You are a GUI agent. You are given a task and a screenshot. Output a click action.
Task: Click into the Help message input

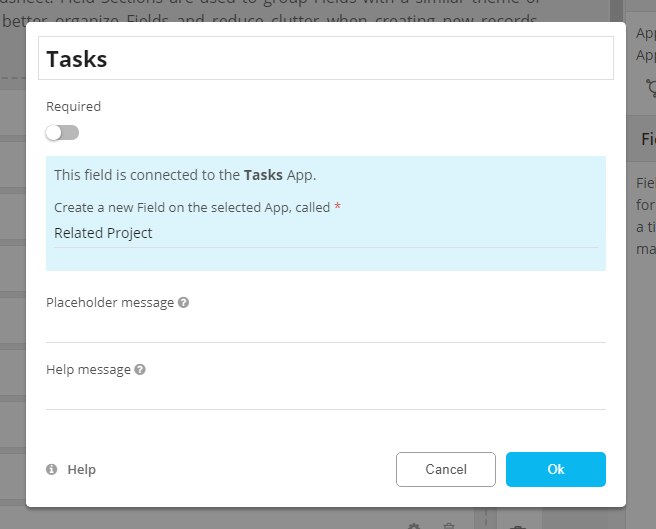click(326, 395)
